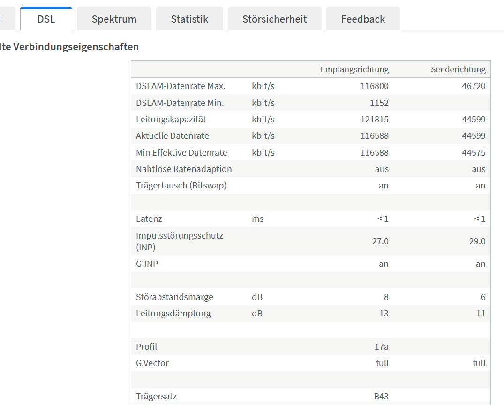This screenshot has height=420, width=504.
Task: Click the Trägersatz value B43
Action: point(381,396)
